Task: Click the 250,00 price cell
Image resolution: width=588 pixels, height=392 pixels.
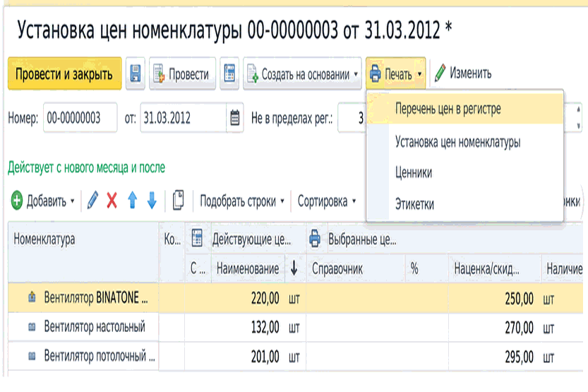Action: [519, 299]
